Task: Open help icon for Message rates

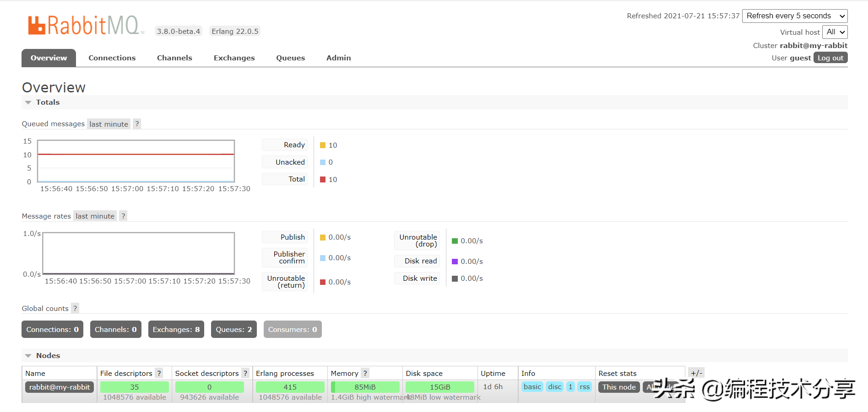Action: (123, 216)
